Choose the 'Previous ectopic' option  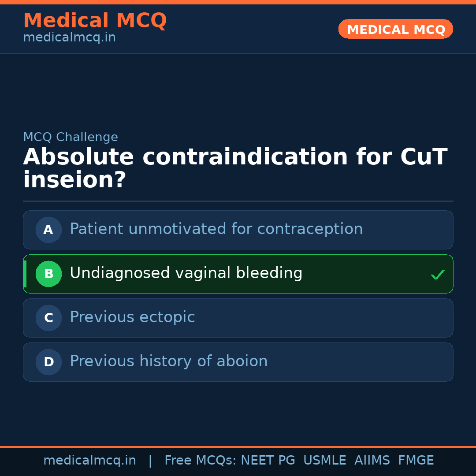132,317
